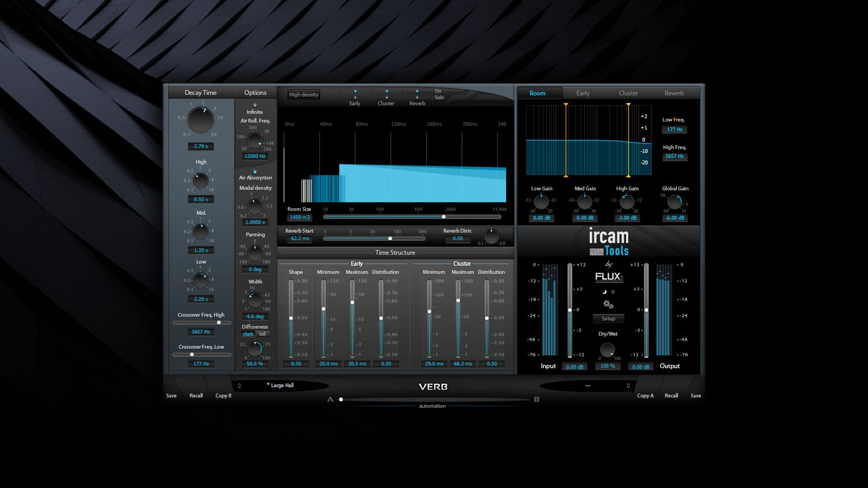Click the Modal density knob

(x=255, y=207)
